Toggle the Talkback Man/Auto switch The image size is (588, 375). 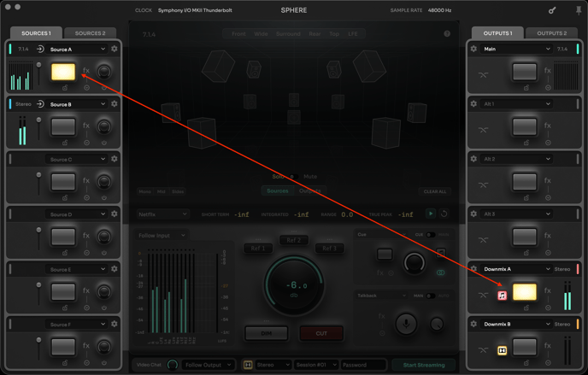[430, 296]
